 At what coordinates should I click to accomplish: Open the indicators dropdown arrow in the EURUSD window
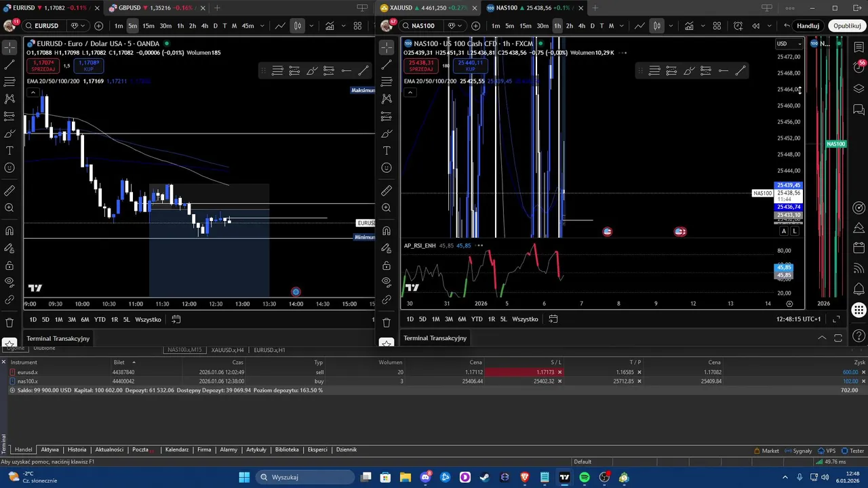343,26
